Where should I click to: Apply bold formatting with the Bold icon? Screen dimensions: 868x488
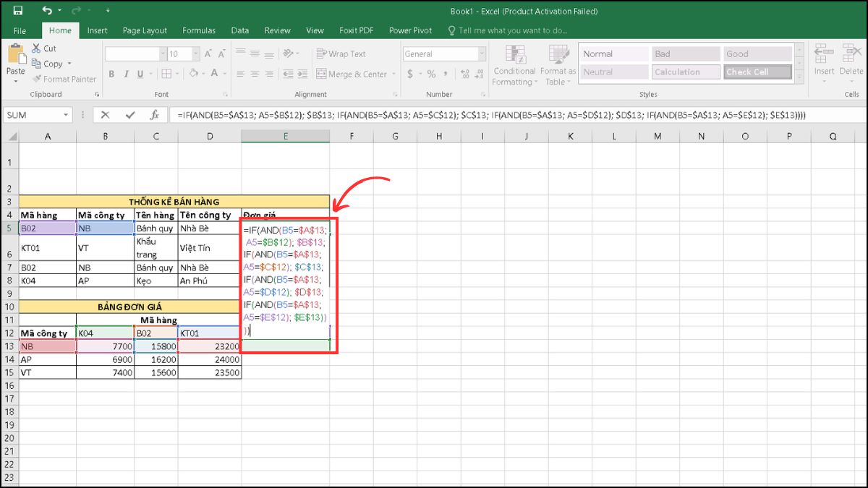point(111,74)
